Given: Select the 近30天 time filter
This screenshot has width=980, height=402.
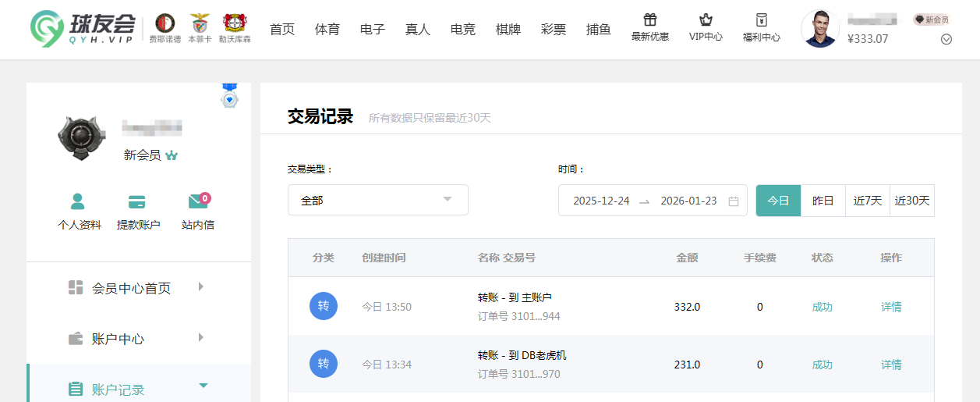Looking at the screenshot, I should [x=912, y=201].
